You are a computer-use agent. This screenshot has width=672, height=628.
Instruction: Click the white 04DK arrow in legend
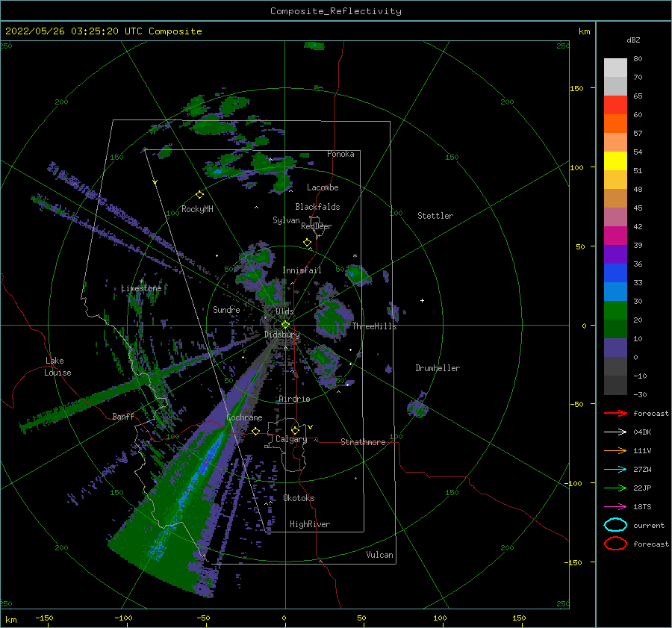(x=615, y=432)
